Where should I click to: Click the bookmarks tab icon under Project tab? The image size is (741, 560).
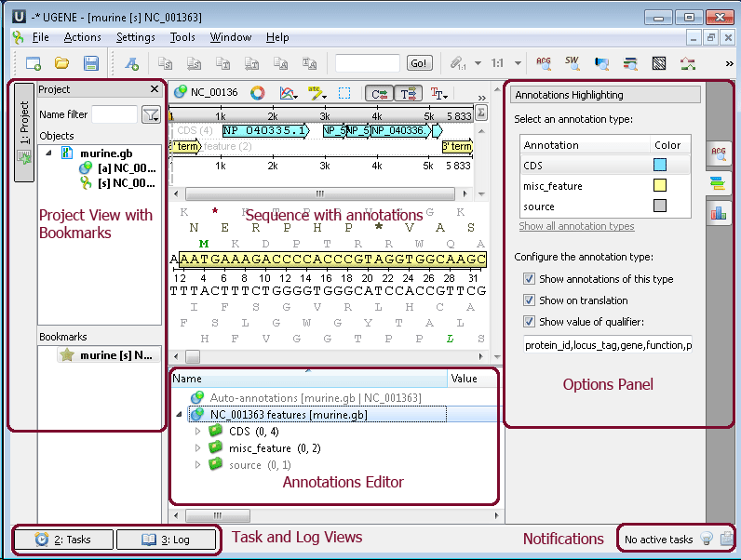tap(24, 157)
